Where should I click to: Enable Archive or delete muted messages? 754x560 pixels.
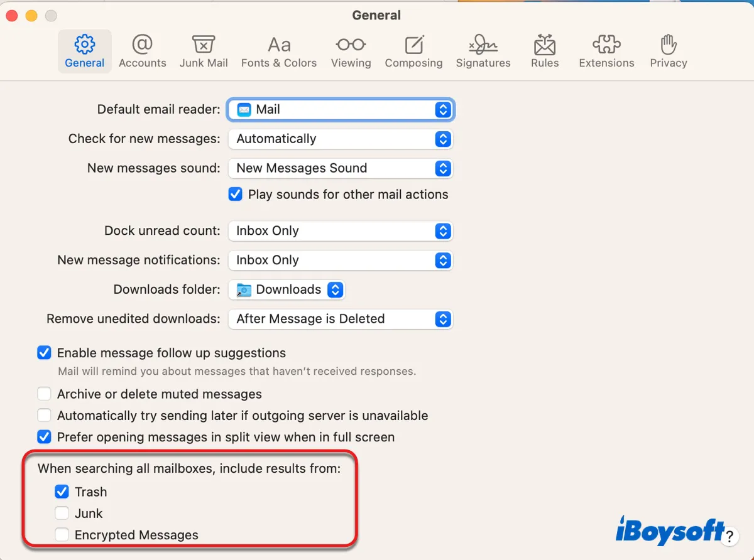click(x=44, y=394)
